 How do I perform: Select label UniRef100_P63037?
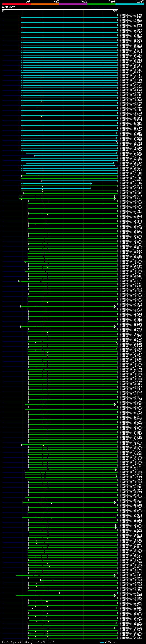(131, 419)
